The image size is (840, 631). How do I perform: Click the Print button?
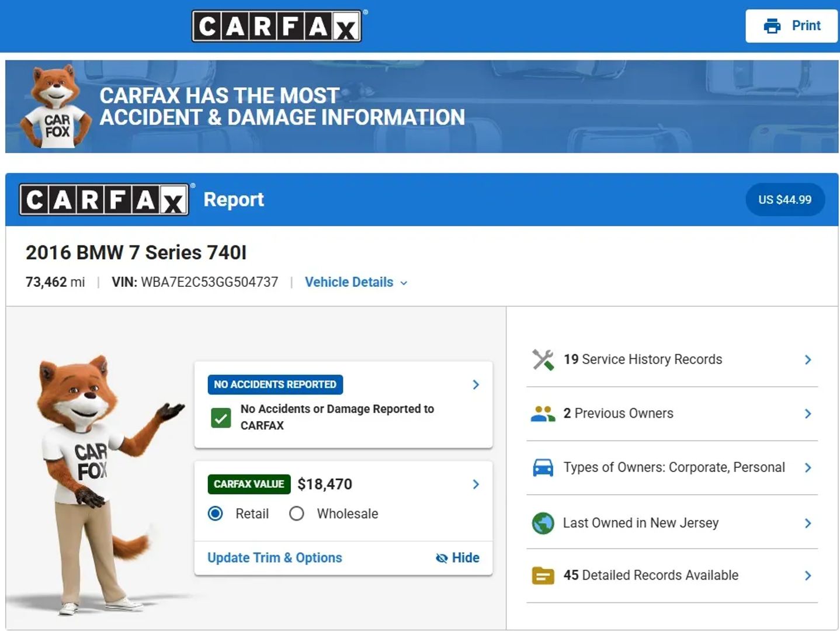(792, 26)
